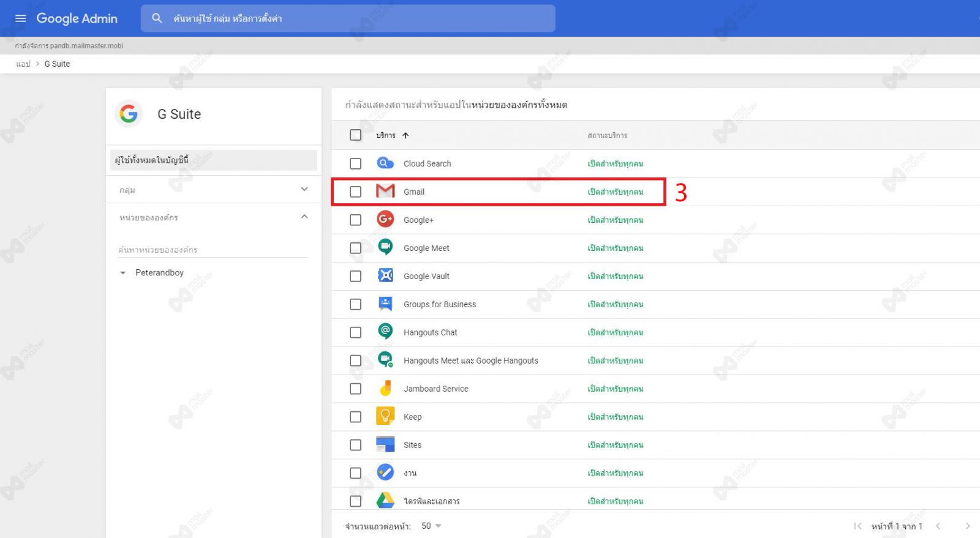Screen dimensions: 980x538
Task: Sort services using the arrow icon
Action: pyautogui.click(x=405, y=135)
